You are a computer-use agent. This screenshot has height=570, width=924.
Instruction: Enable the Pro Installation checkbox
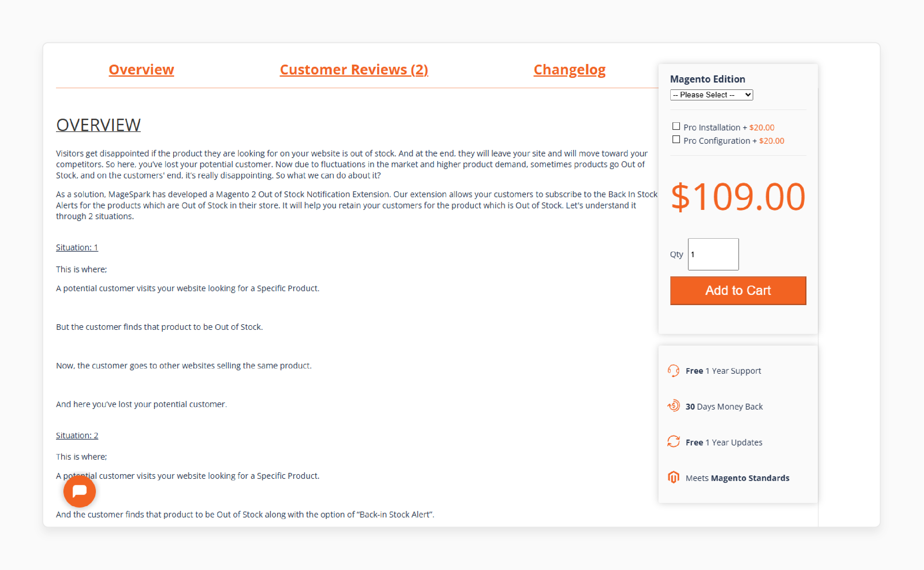click(x=676, y=126)
